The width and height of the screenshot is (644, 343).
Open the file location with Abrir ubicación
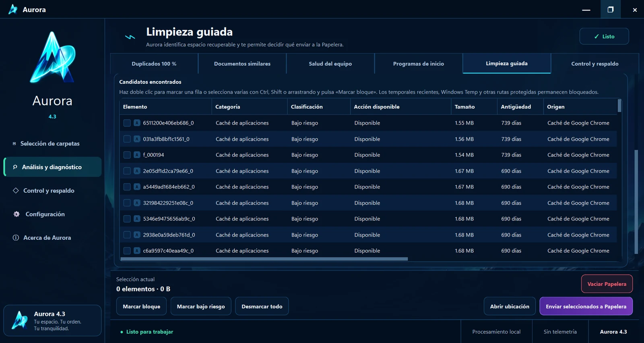[510, 306]
